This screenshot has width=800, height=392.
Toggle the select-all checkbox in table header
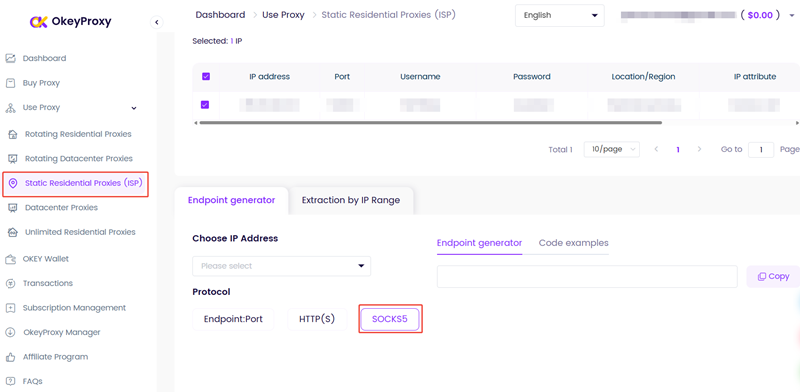click(206, 77)
